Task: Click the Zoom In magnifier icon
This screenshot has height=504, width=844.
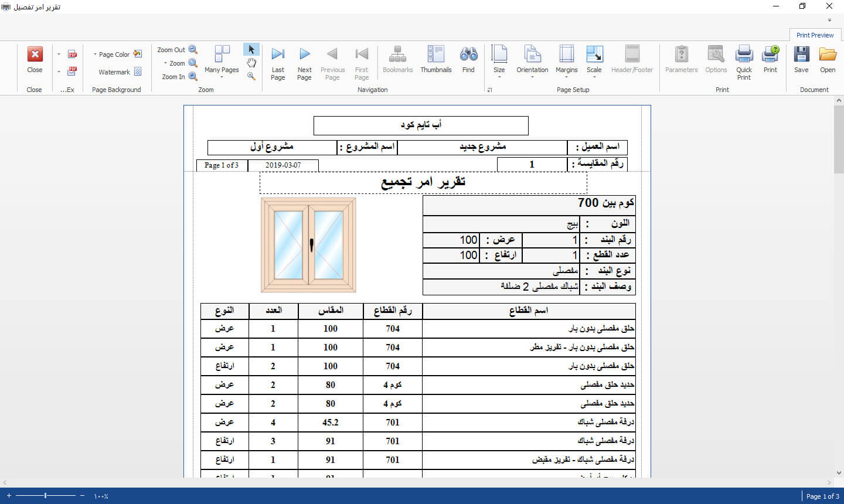Action: (x=192, y=76)
